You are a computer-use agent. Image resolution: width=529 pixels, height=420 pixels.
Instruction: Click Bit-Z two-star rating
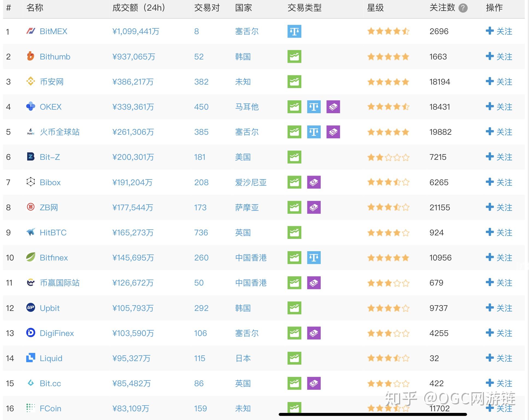(388, 157)
